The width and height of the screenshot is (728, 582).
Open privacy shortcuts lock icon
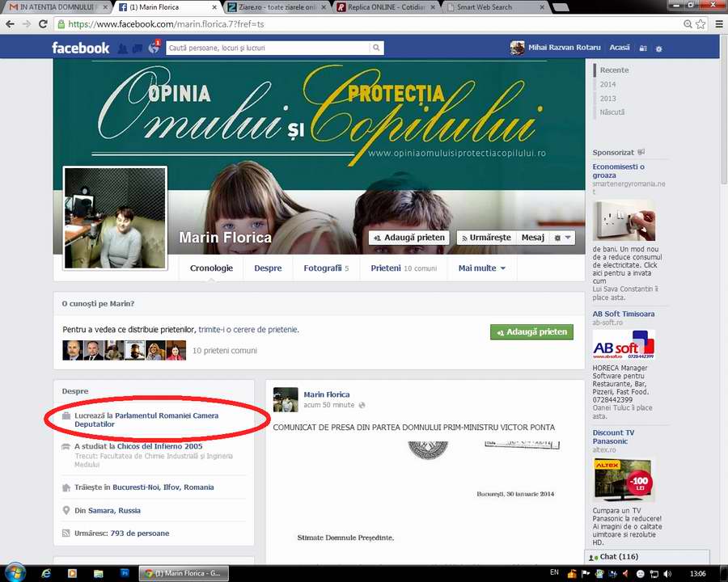pos(643,48)
